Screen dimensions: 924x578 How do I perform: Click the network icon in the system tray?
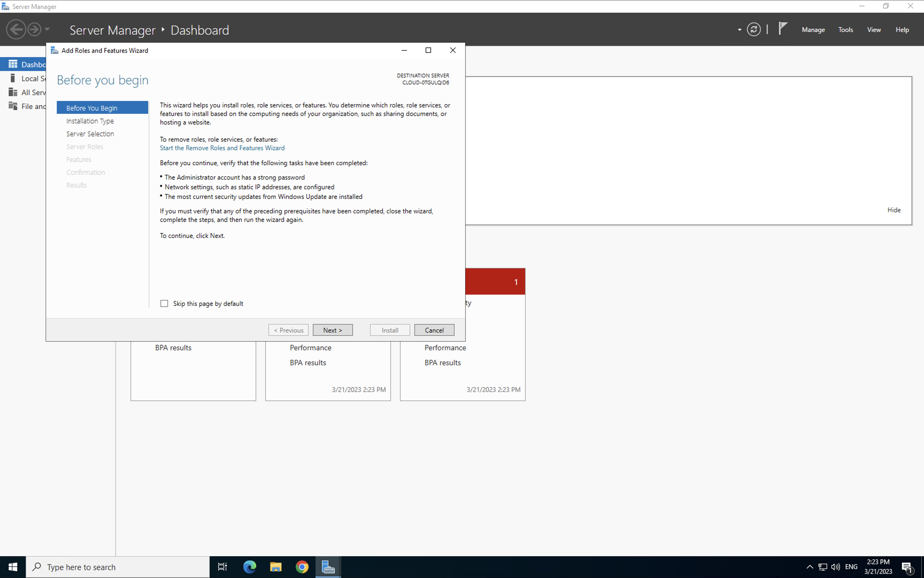pyautogui.click(x=823, y=567)
